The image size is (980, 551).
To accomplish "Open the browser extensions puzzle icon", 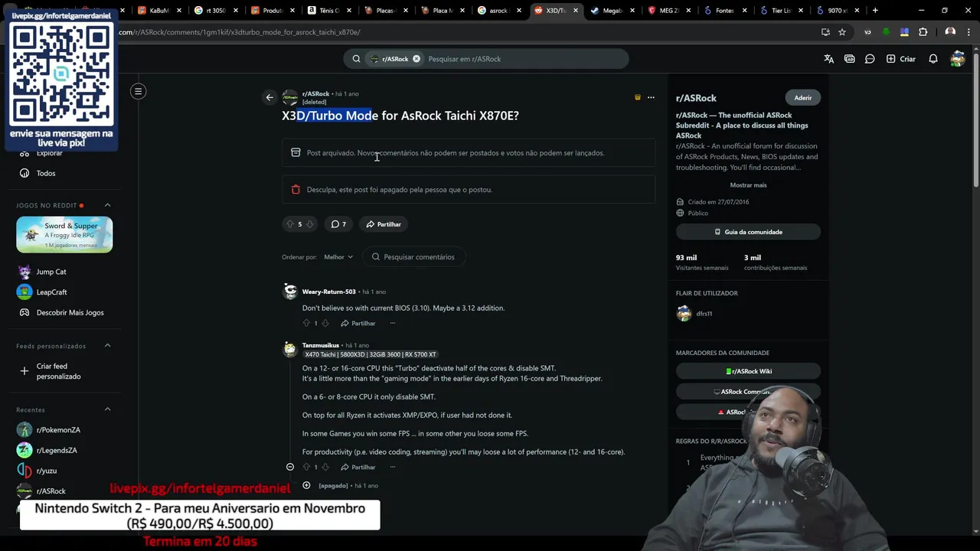I will pyautogui.click(x=923, y=32).
